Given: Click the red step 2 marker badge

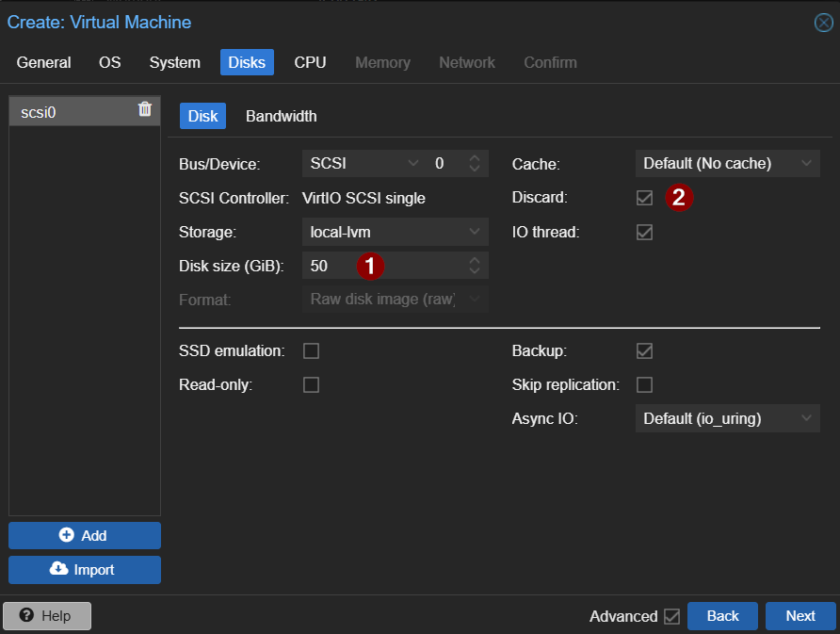Looking at the screenshot, I should coord(679,198).
